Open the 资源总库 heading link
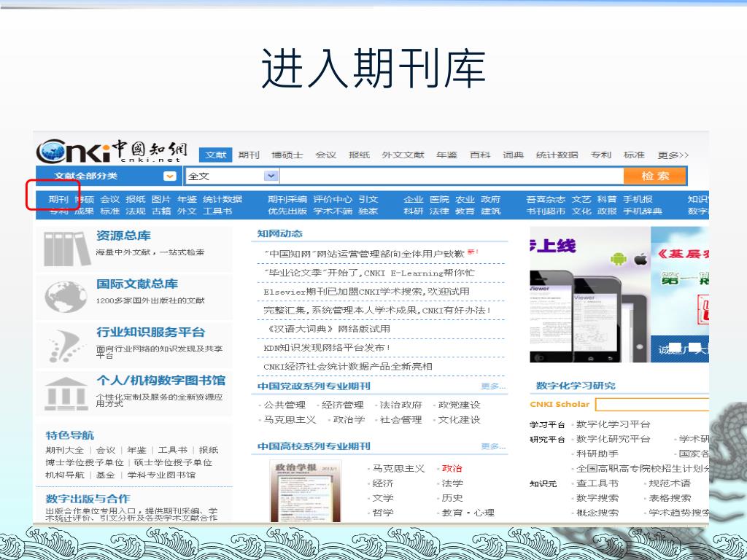 (x=123, y=236)
